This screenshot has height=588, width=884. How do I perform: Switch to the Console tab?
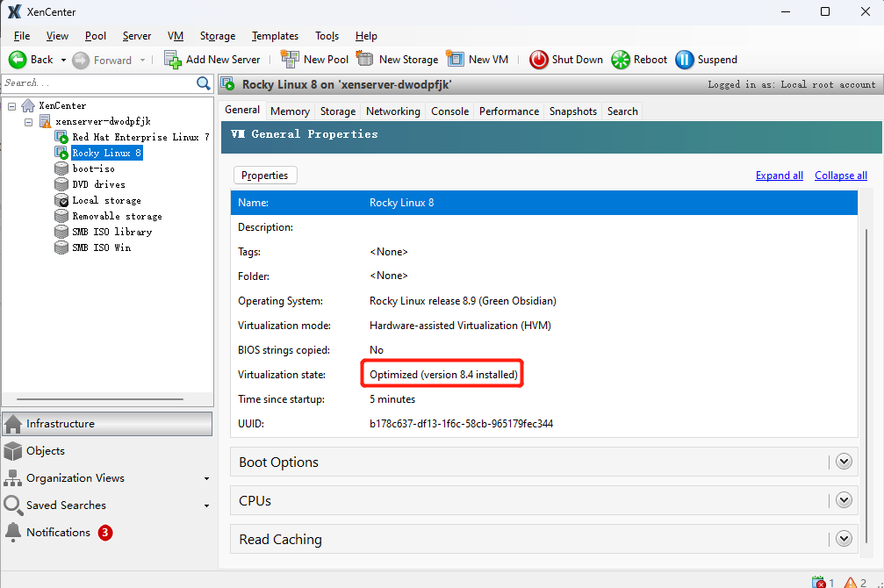pos(449,111)
